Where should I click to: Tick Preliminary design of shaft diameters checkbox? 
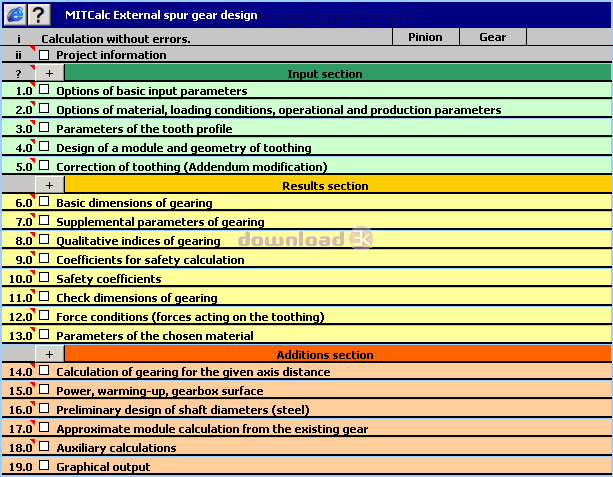pyautogui.click(x=44, y=409)
